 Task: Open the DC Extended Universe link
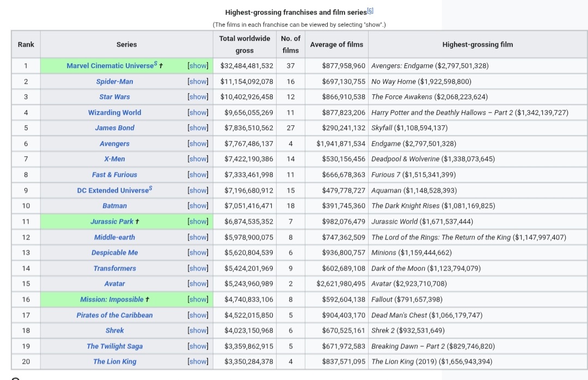tap(113, 191)
